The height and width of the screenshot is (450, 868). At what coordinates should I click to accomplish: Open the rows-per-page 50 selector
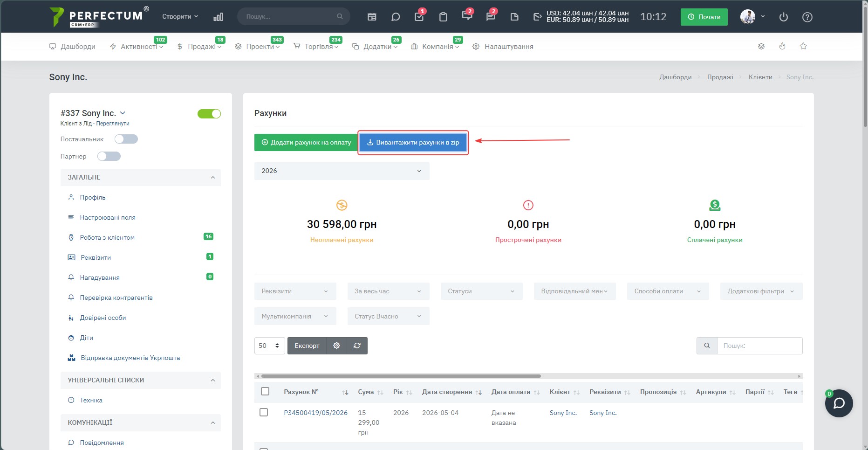tap(269, 346)
